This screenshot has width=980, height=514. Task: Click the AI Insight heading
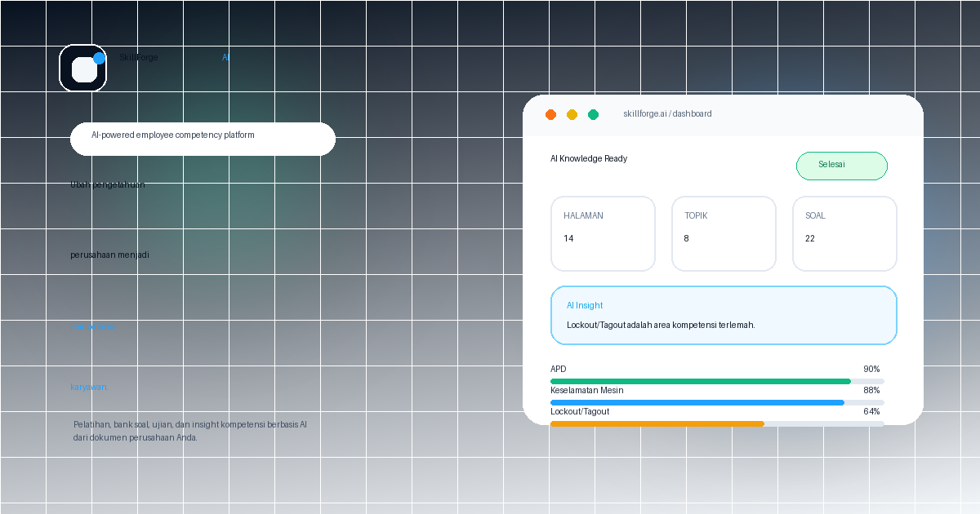[585, 305]
